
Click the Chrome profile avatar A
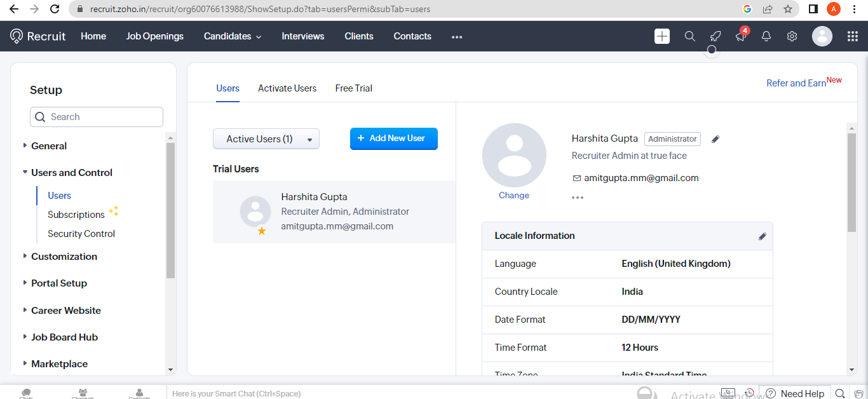pyautogui.click(x=834, y=9)
